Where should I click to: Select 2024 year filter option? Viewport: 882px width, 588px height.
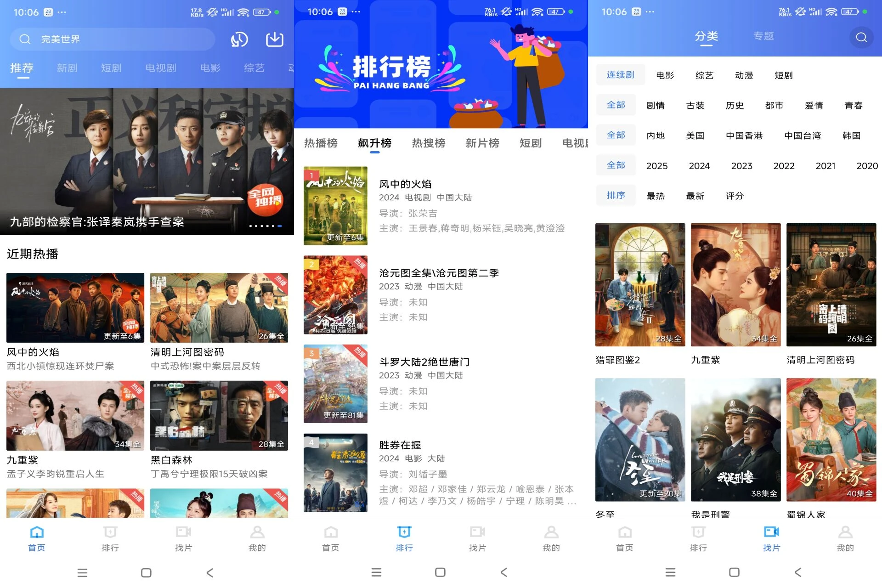click(x=698, y=166)
